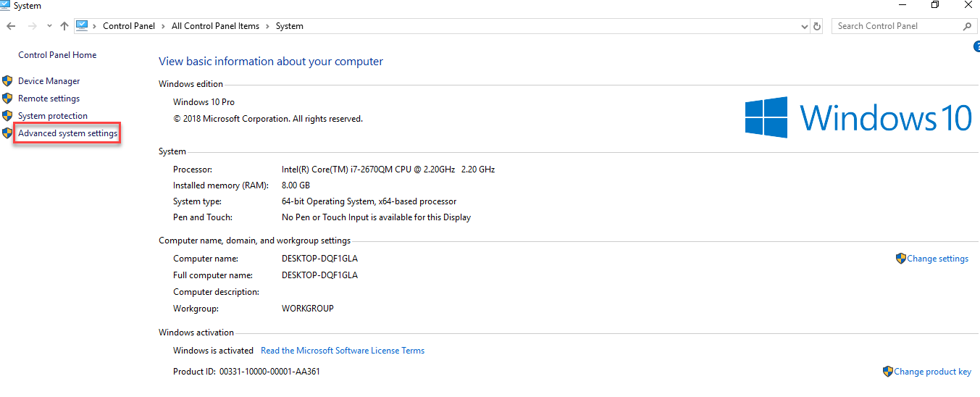Click shield icon beside Change product key

coord(888,372)
